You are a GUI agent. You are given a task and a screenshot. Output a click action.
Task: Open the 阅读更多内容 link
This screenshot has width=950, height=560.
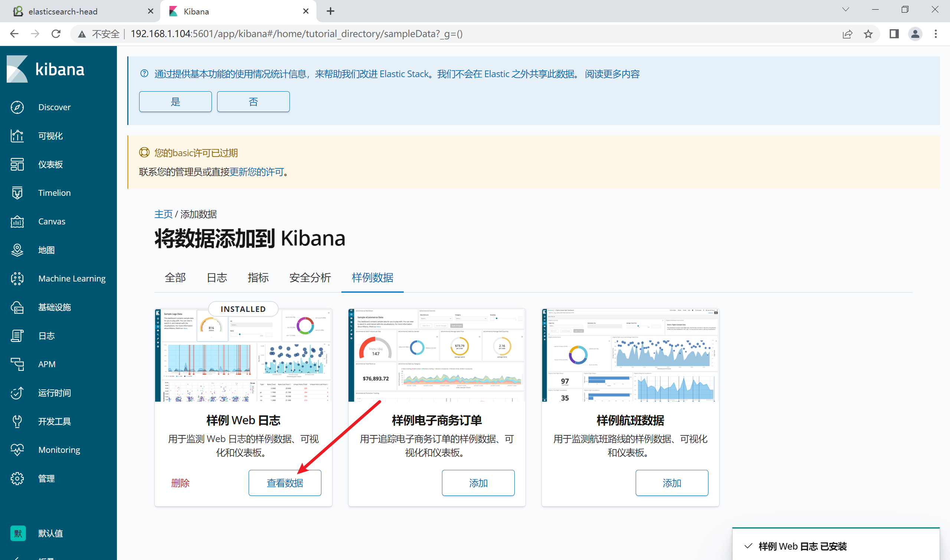[x=612, y=74]
